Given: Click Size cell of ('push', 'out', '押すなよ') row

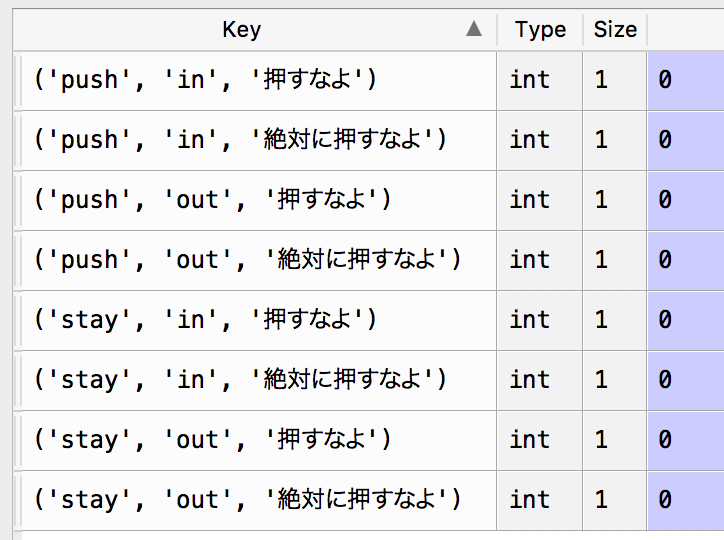Looking at the screenshot, I should coord(615,200).
